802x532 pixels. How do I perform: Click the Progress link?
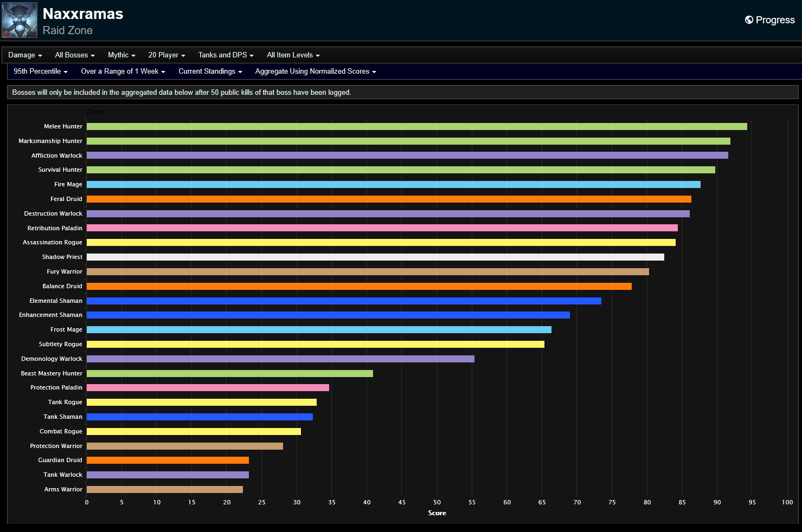775,20
